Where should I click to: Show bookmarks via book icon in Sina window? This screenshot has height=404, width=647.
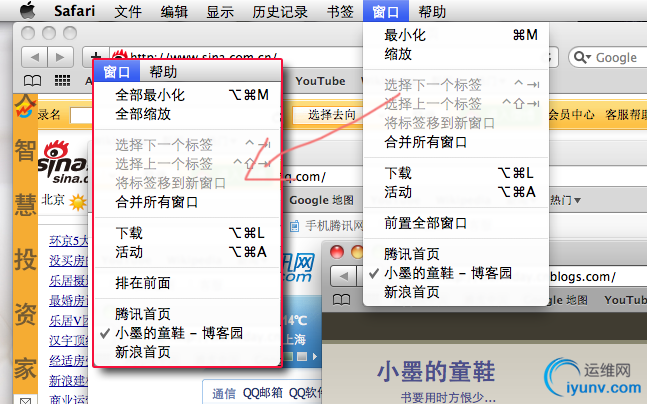tap(33, 81)
